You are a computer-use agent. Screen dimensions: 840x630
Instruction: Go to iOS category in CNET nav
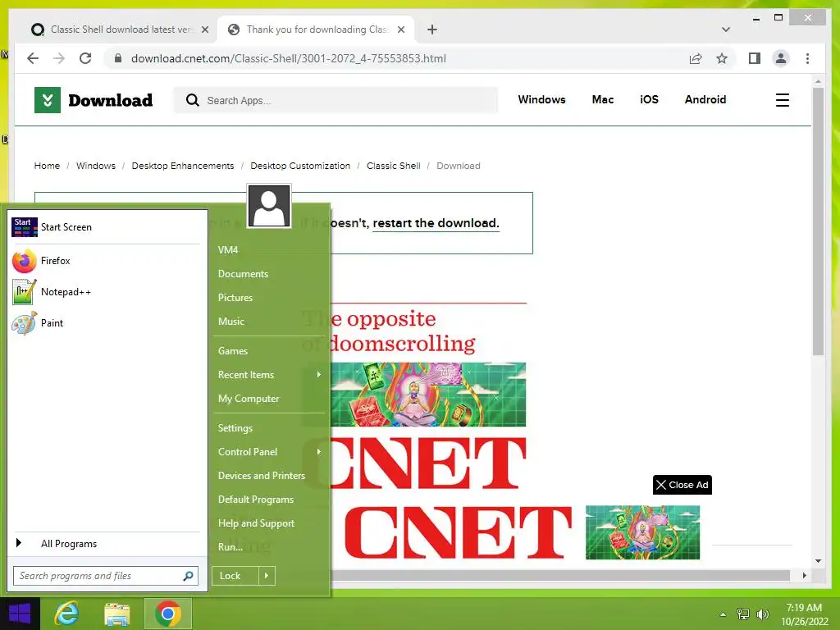[x=649, y=99]
